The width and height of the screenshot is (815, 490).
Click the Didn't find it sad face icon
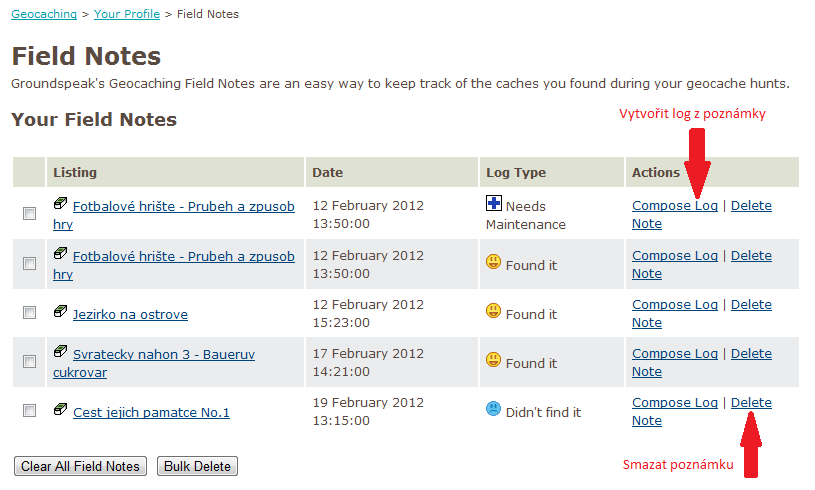(x=493, y=409)
